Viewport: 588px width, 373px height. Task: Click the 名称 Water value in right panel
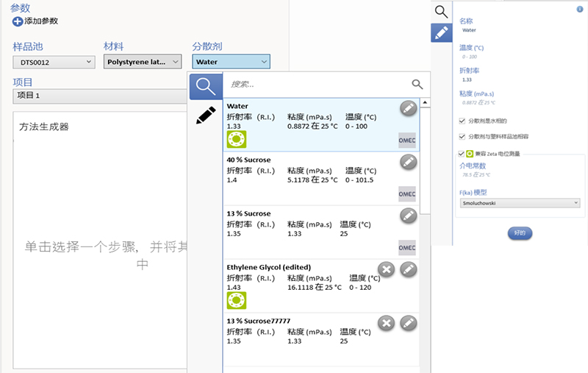[469, 30]
